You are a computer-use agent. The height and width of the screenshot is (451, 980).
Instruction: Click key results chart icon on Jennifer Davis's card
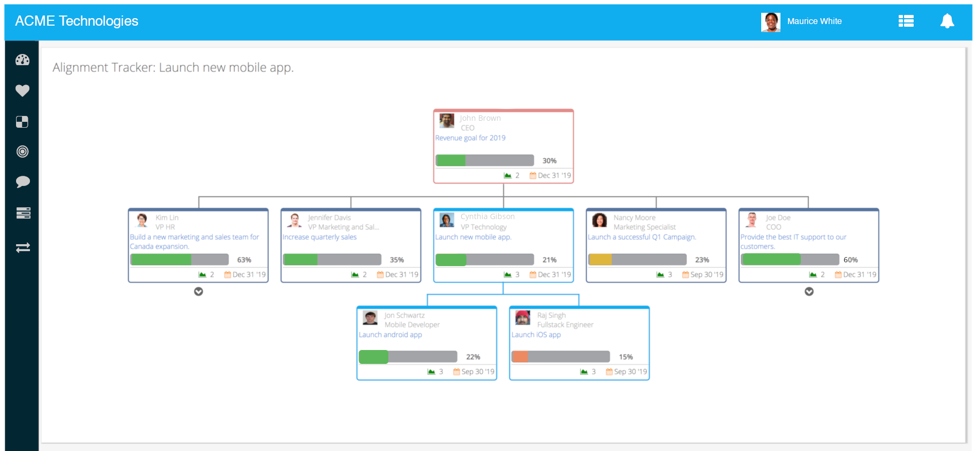(355, 275)
